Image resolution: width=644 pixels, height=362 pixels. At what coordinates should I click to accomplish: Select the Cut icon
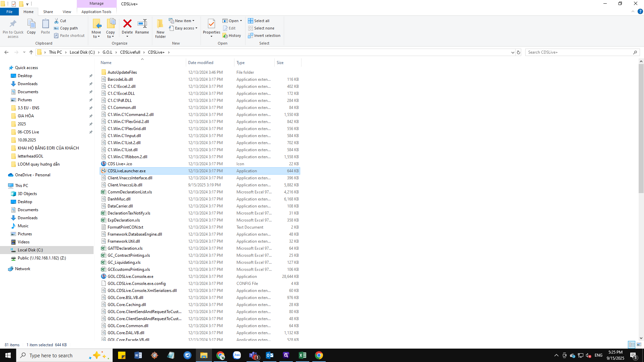click(x=61, y=20)
